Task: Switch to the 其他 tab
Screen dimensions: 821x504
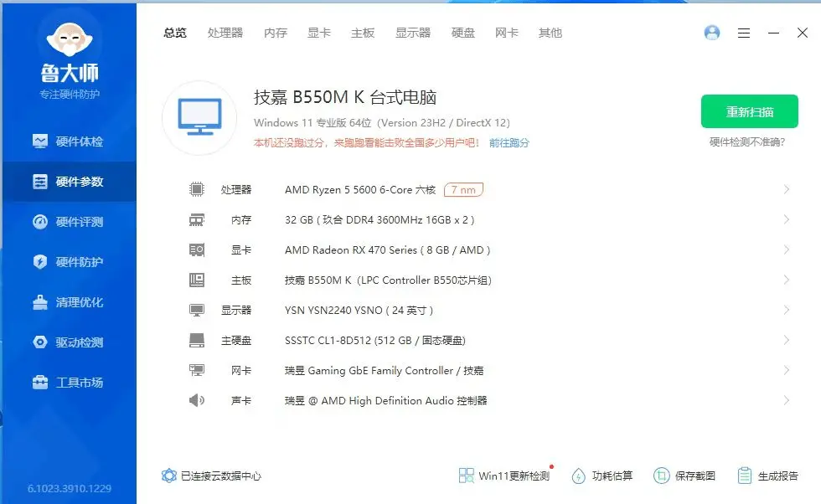Action: [550, 33]
